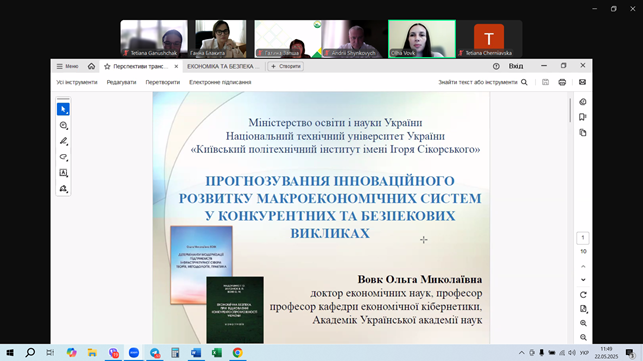Open the sign or stamp tool
This screenshot has width=643, height=361.
coord(63,189)
